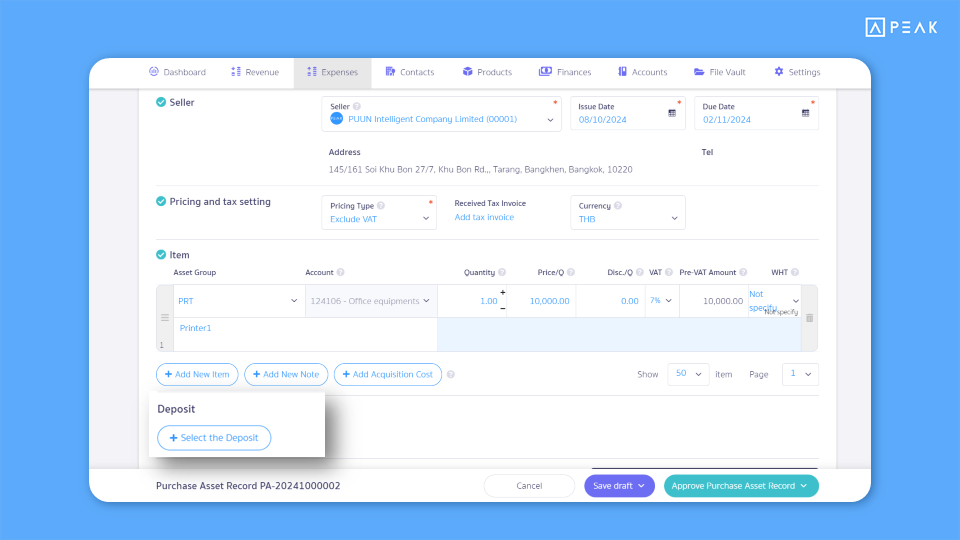Open the Expenses tab
960x540 pixels.
[x=332, y=72]
